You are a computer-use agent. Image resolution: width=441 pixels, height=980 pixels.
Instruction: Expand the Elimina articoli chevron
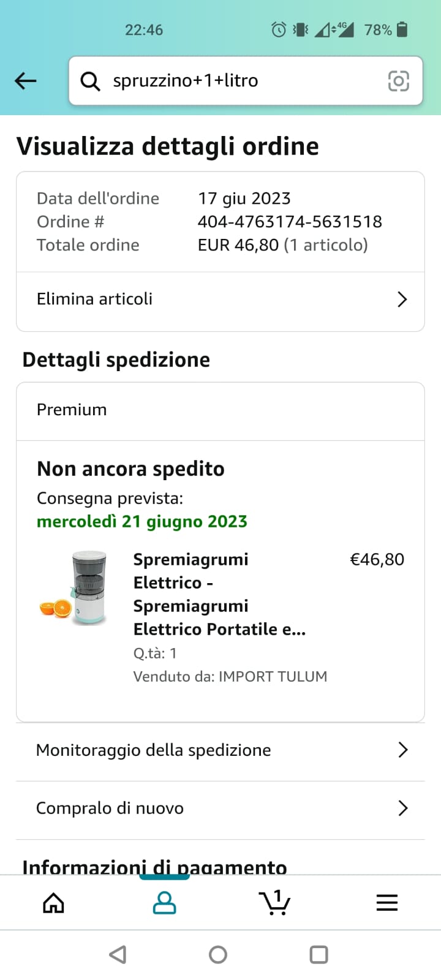coord(402,300)
